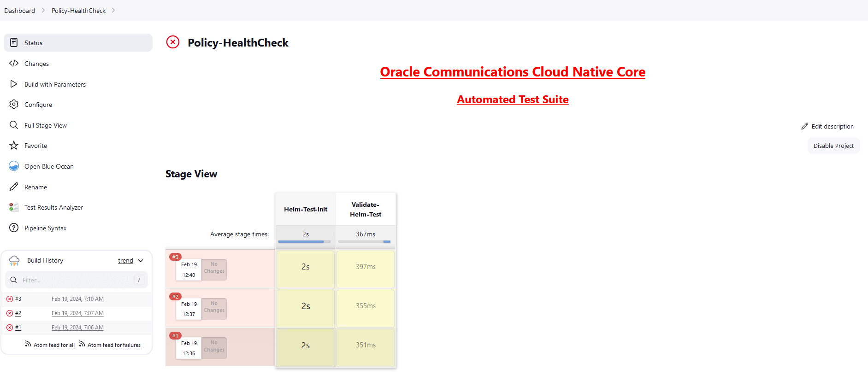Image resolution: width=868 pixels, height=375 pixels.
Task: Add project to Favorite
Action: click(78, 145)
